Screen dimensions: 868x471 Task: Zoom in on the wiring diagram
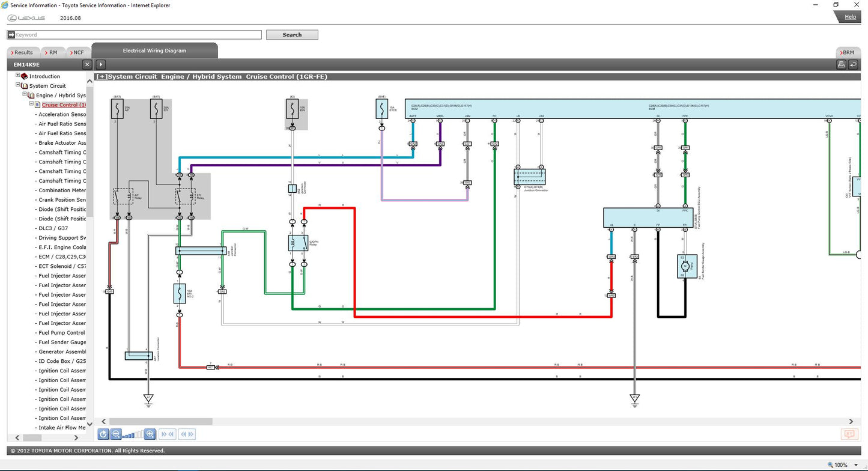150,434
